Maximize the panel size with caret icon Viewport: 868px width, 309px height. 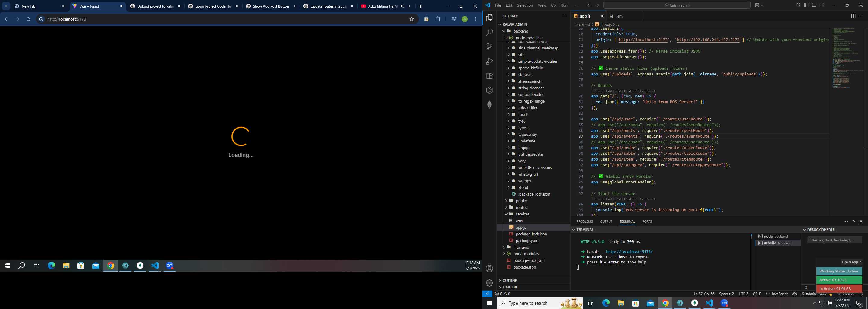pos(853,221)
